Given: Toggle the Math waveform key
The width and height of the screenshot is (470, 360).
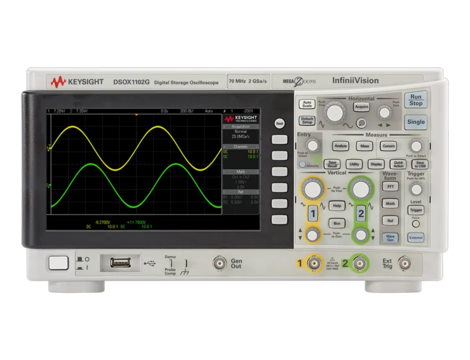Looking at the screenshot, I should point(390,203).
